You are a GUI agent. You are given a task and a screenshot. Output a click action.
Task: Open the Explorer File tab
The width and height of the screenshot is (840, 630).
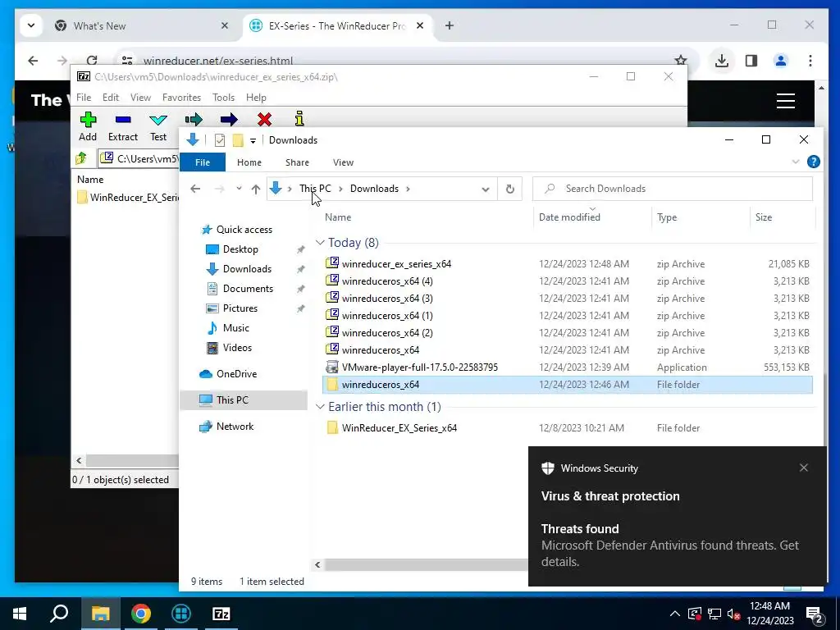203,162
